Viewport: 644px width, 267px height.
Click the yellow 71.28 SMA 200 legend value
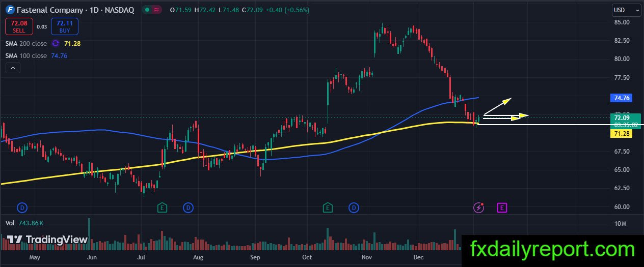coord(72,44)
